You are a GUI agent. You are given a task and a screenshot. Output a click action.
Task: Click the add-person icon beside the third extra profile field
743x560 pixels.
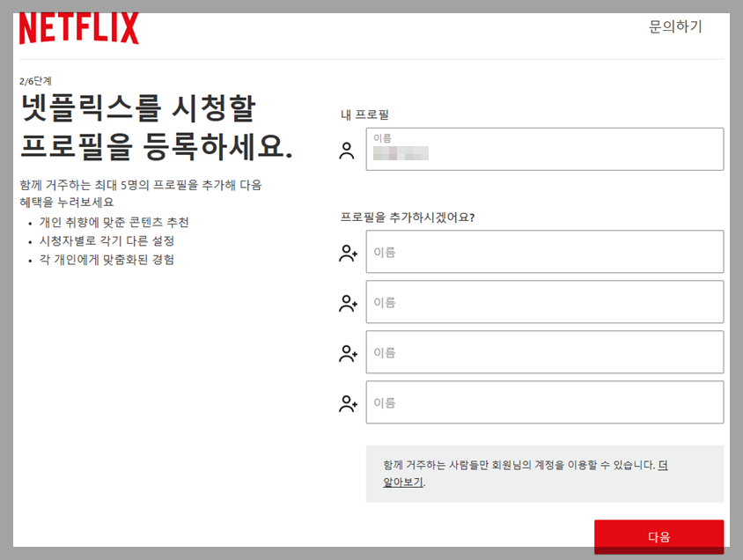click(348, 353)
